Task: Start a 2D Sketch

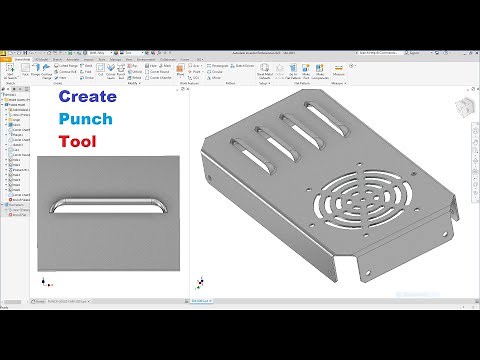Action: pyautogui.click(x=10, y=71)
